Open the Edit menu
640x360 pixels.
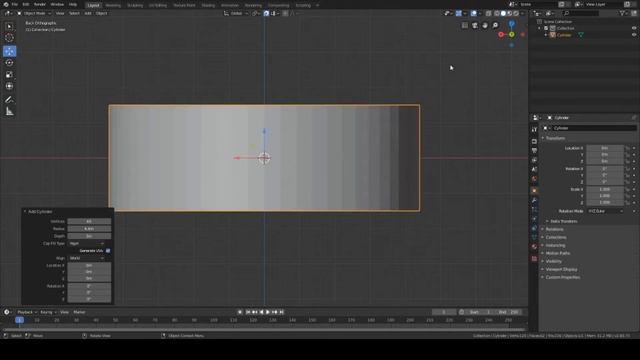(x=26, y=4)
